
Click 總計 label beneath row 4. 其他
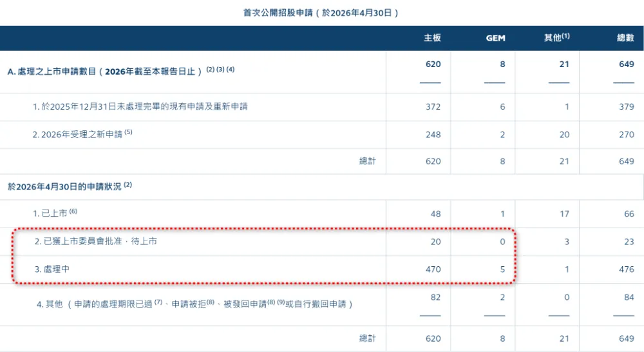pyautogui.click(x=367, y=338)
